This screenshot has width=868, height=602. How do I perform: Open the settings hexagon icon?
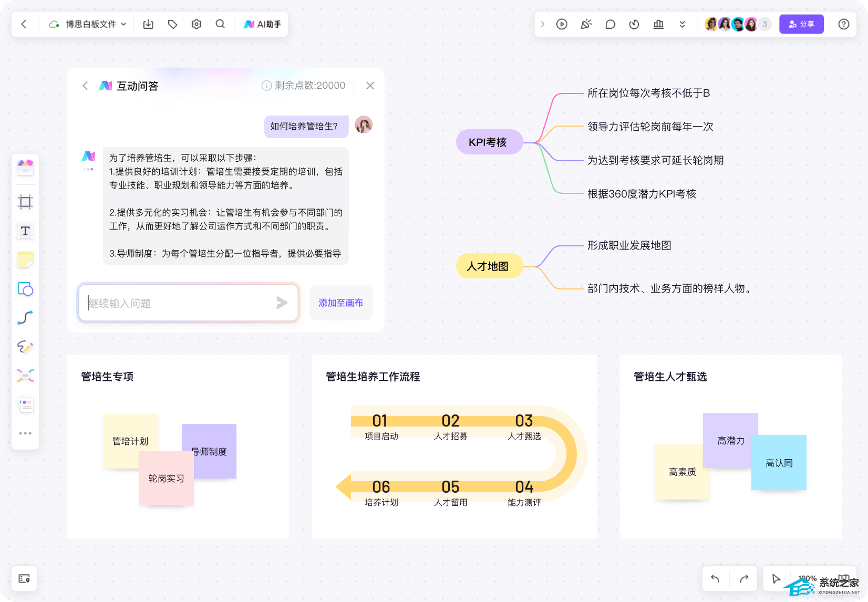pos(197,24)
